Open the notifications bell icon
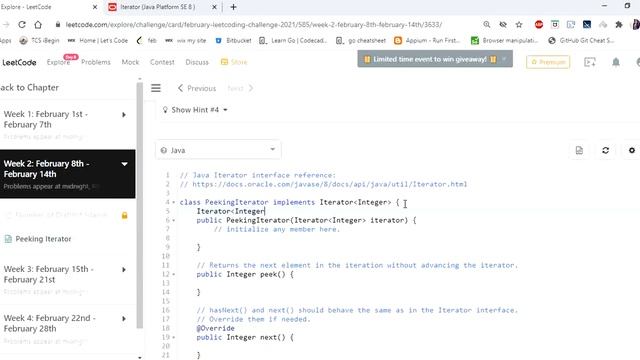This screenshot has width=640, height=360. click(616, 62)
